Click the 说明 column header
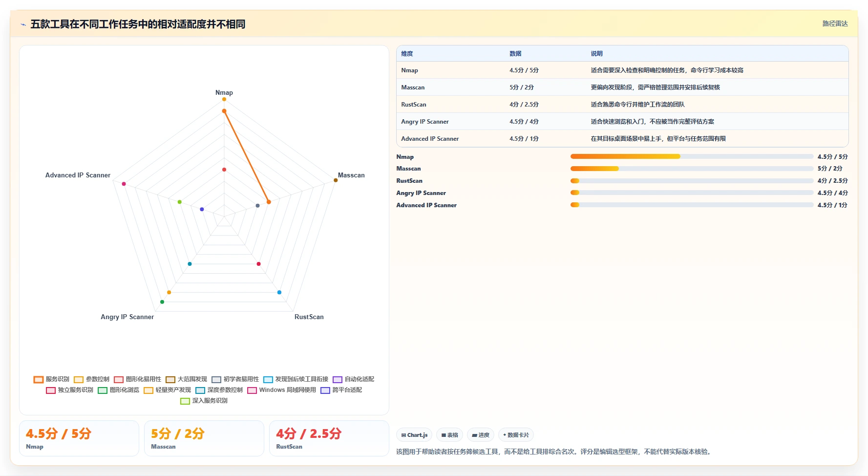This screenshot has height=476, width=868. (x=596, y=54)
